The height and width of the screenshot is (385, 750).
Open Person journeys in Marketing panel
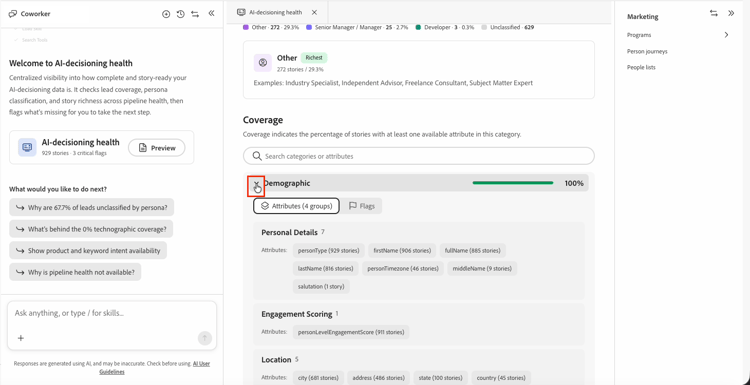(647, 51)
